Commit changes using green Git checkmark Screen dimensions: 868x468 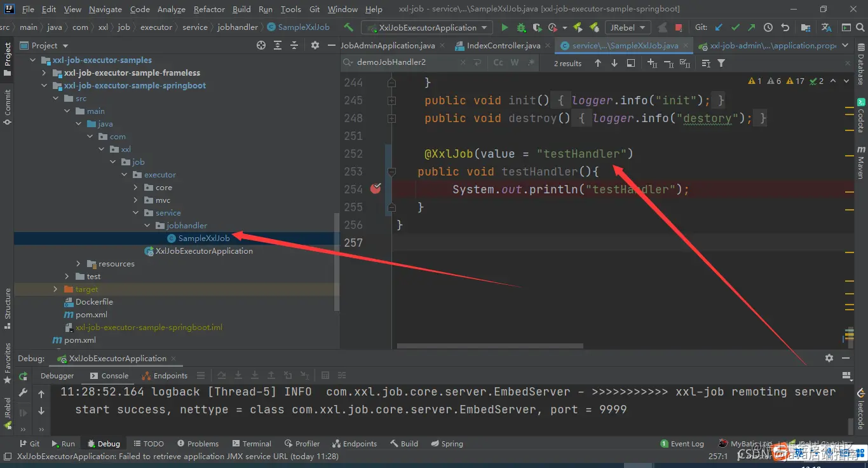coord(736,27)
